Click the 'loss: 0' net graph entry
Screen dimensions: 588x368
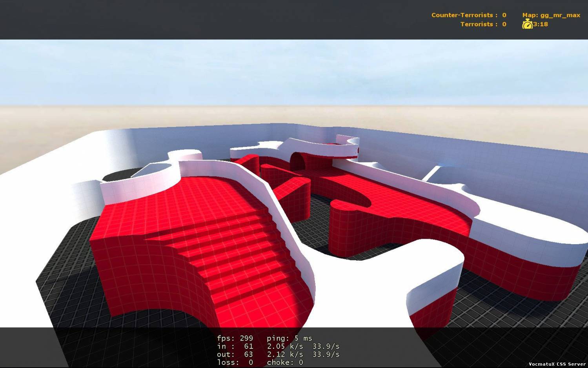coord(235,363)
